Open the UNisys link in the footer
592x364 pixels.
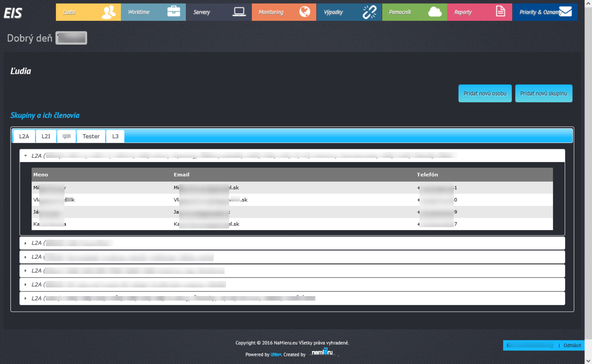276,354
